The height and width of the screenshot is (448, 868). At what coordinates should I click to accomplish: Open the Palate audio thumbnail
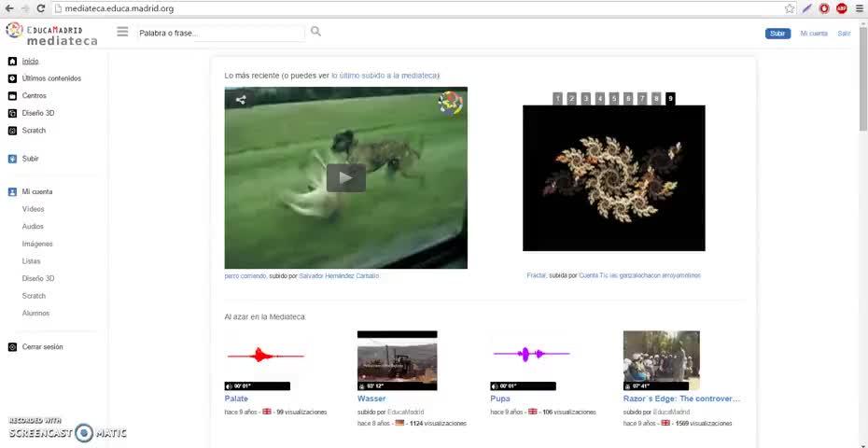(265, 360)
